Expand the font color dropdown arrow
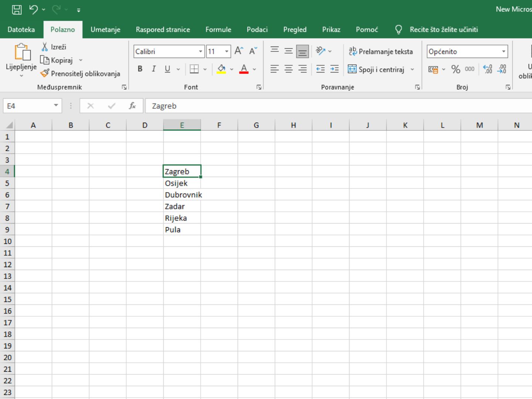 254,69
